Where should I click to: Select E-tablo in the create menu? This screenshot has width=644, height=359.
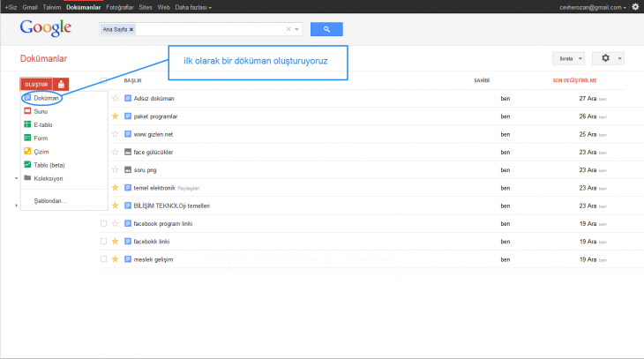coord(42,124)
